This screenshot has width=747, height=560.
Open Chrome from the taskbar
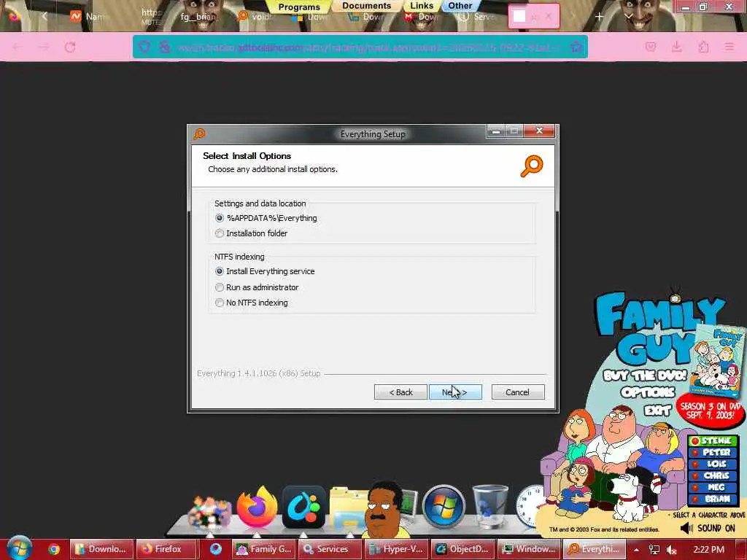point(54,549)
